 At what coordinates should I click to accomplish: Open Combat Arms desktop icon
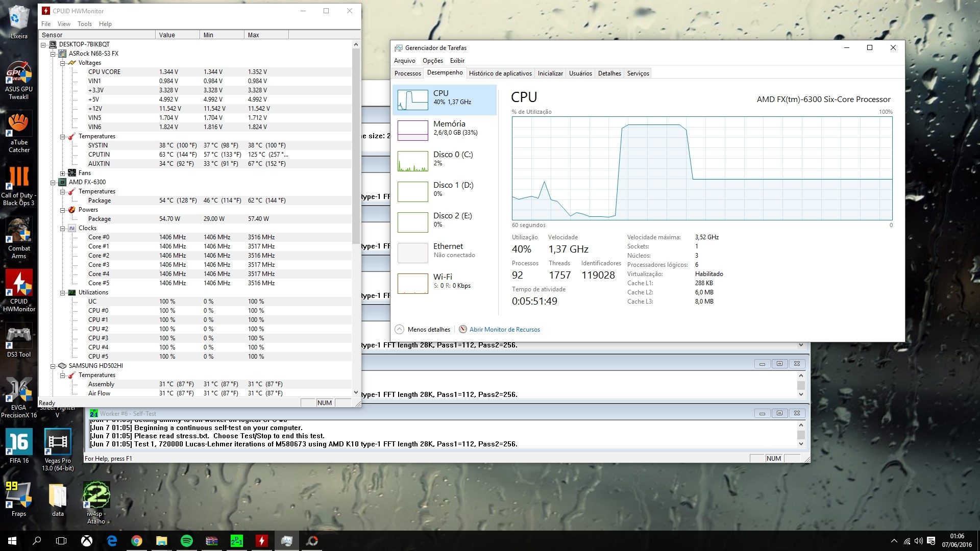19,239
